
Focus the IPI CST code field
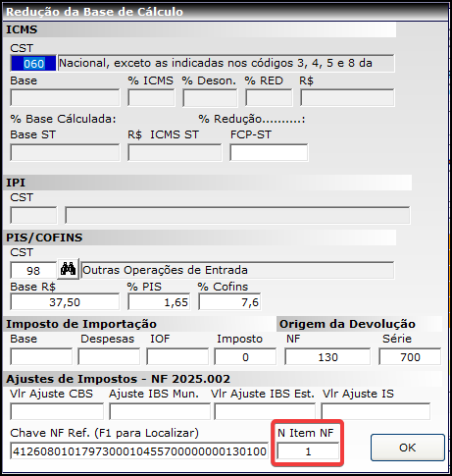point(33,215)
